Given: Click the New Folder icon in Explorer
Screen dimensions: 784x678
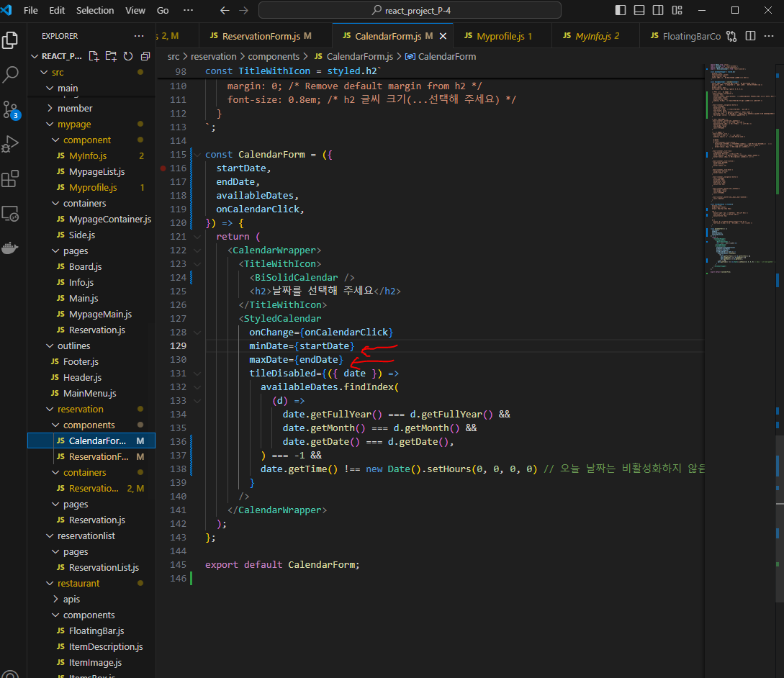Looking at the screenshot, I should pyautogui.click(x=110, y=56).
